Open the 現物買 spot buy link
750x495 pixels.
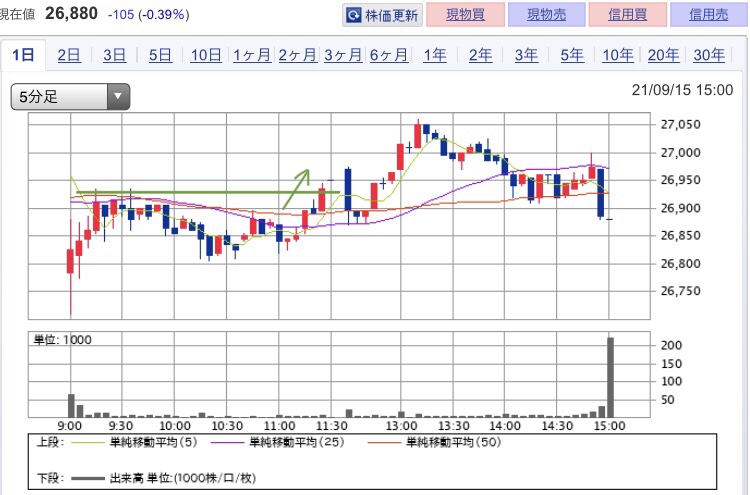coord(465,15)
